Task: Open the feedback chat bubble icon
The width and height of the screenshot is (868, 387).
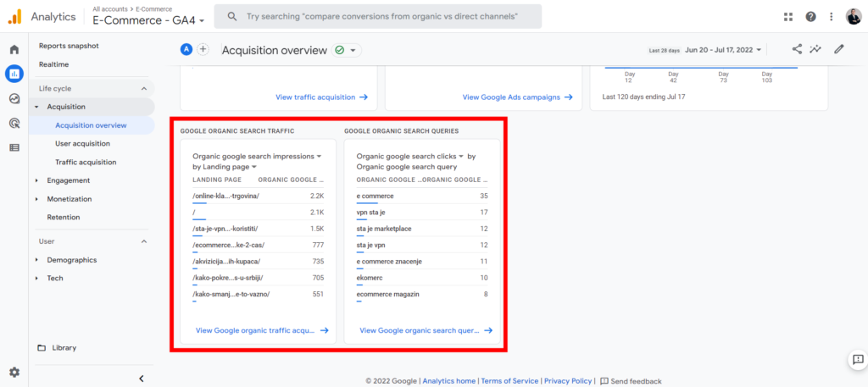Action: tap(858, 360)
